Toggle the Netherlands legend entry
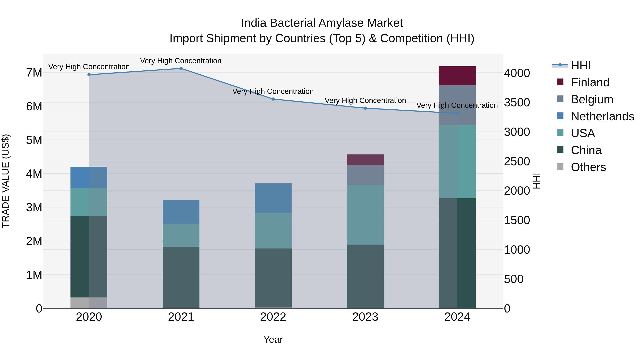This screenshot has width=644, height=362. coord(596,116)
